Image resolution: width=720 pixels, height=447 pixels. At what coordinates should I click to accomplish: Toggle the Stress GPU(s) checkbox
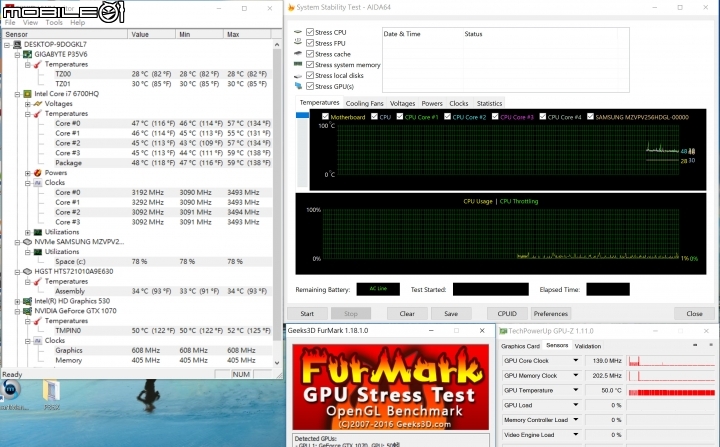[310, 86]
